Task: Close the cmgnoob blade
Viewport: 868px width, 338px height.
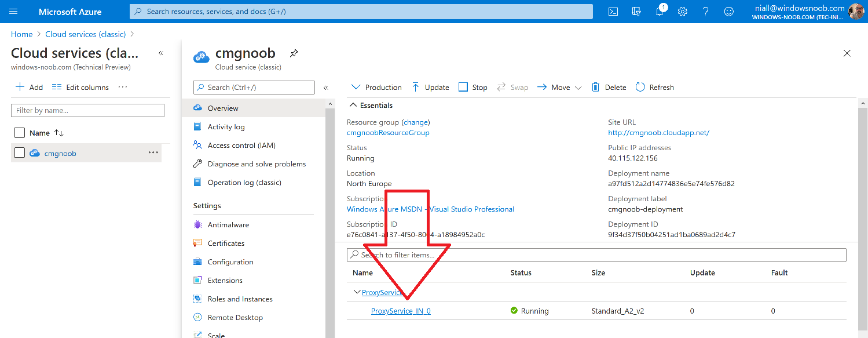Action: coord(847,53)
